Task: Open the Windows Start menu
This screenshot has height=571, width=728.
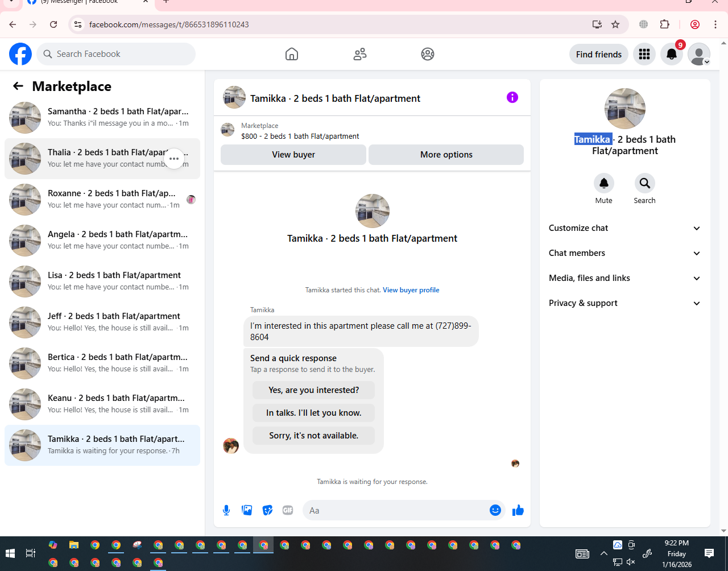Action: pos(10,553)
